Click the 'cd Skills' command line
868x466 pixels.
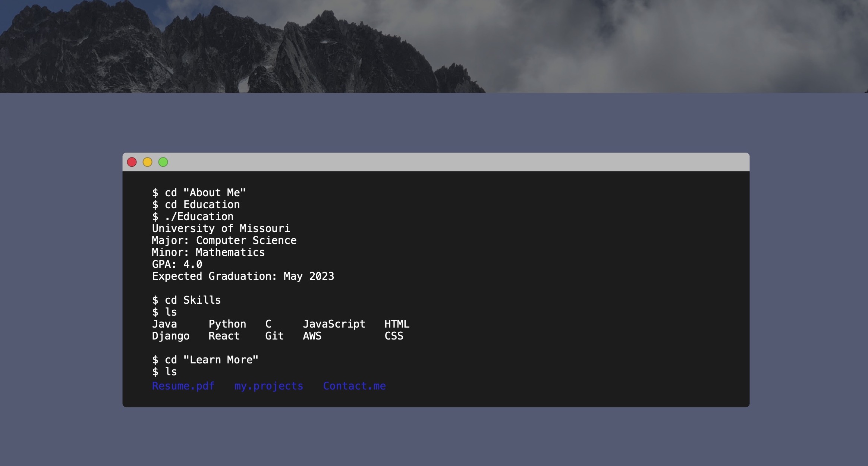pos(186,300)
